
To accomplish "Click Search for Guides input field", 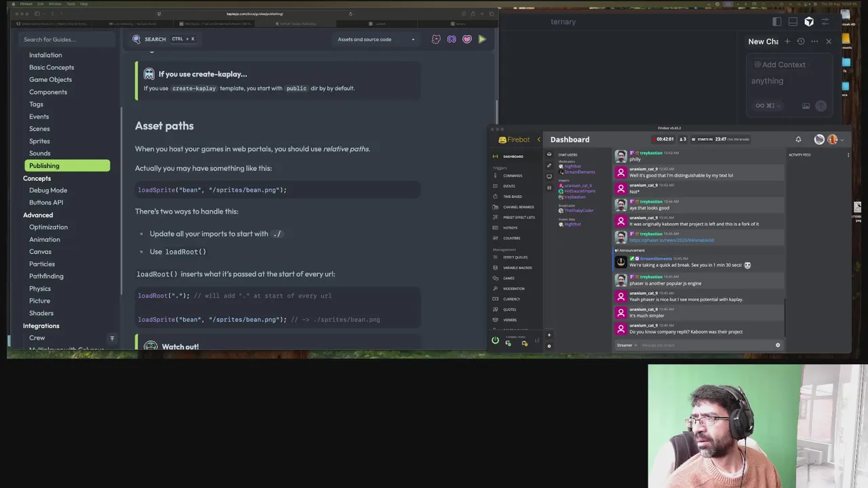I will tap(66, 39).
